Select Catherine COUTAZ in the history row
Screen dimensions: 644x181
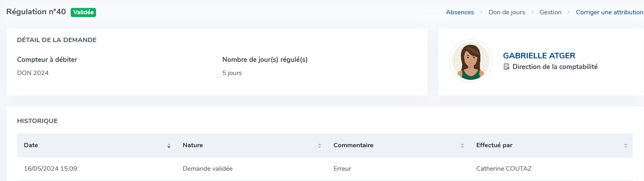click(503, 169)
